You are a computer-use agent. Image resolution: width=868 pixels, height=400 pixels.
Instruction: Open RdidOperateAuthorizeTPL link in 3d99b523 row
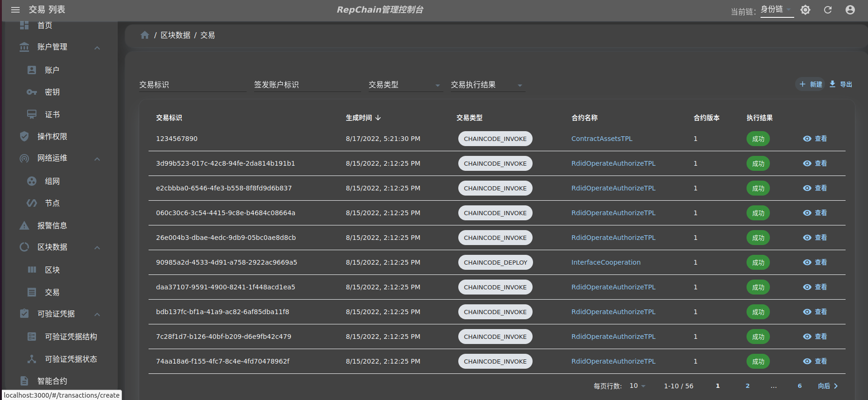tap(613, 163)
